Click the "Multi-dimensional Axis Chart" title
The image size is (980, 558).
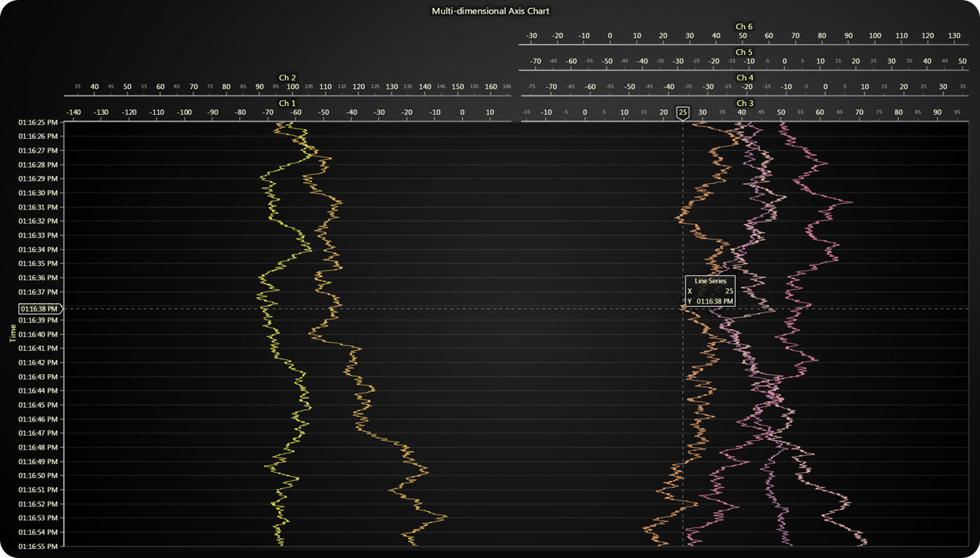click(x=490, y=11)
